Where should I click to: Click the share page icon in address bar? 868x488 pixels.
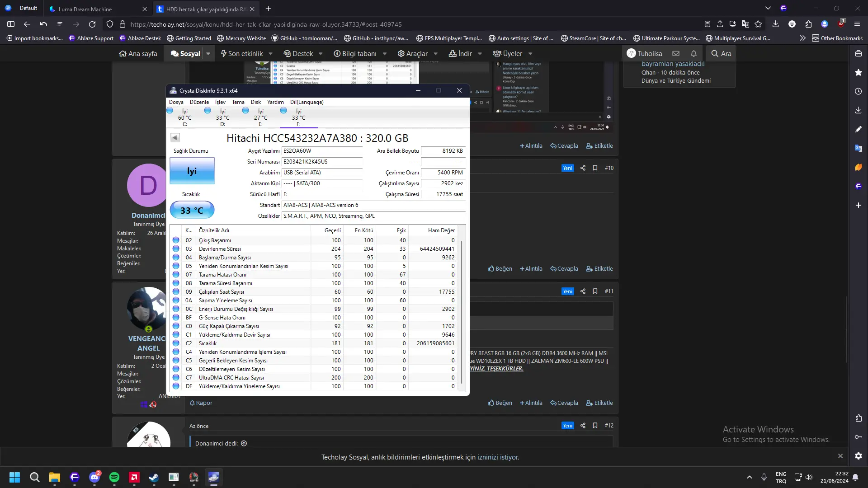point(720,24)
